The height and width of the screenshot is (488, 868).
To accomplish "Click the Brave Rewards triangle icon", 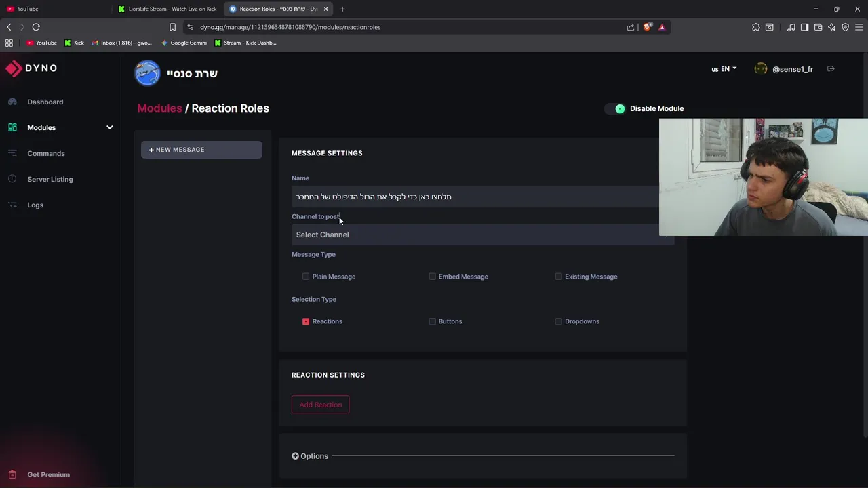I will point(662,27).
